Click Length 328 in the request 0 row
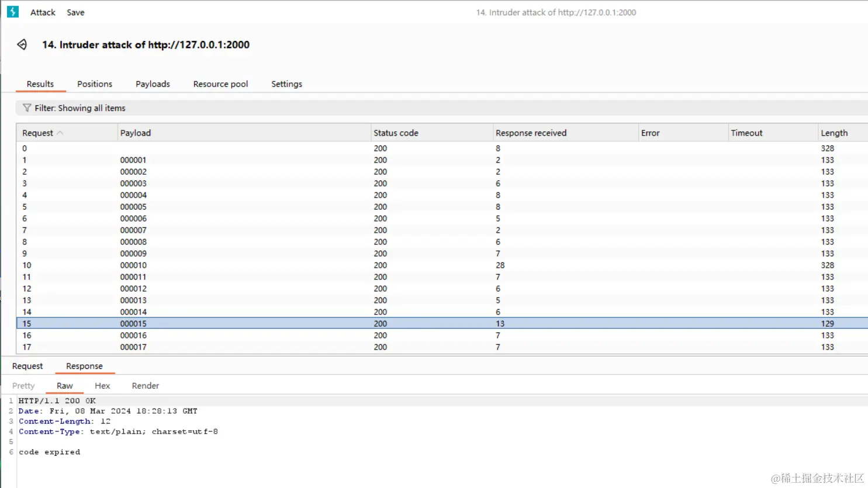 (x=827, y=148)
